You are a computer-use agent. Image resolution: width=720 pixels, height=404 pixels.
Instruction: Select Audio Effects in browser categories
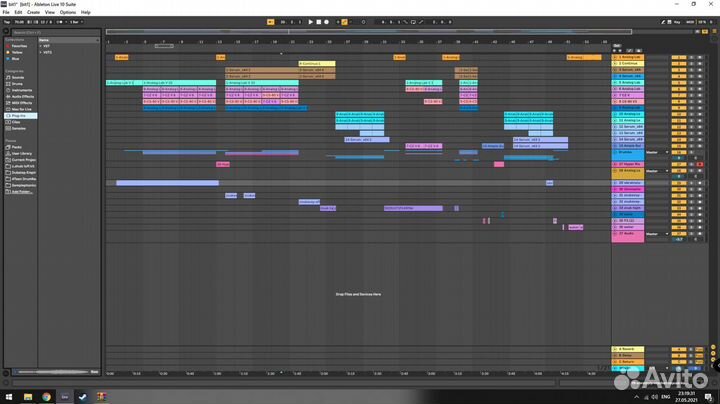[22, 96]
